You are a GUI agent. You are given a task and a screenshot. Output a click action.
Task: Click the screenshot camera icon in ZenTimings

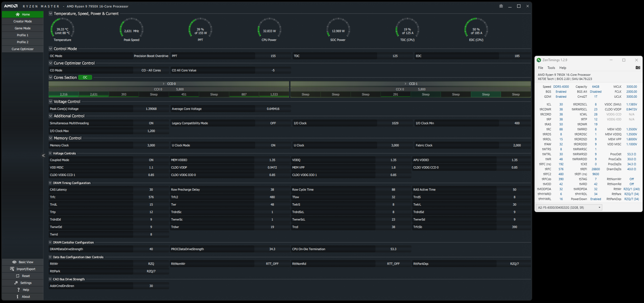638,67
